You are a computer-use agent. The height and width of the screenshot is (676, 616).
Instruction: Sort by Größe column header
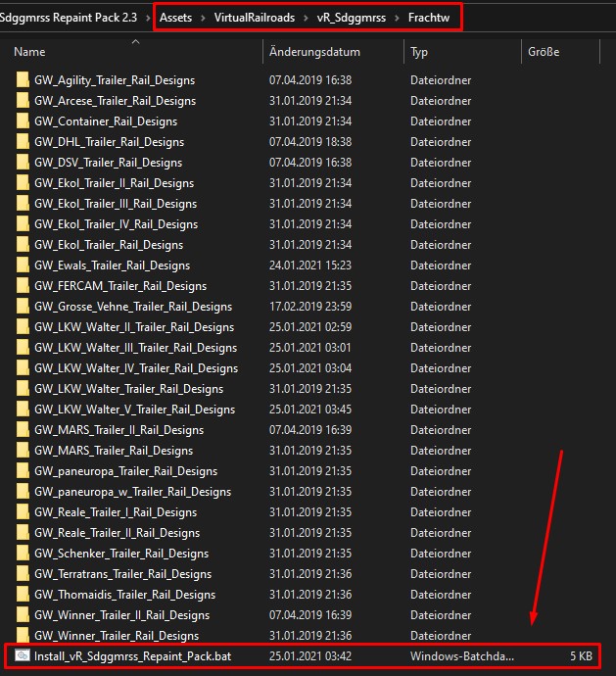click(x=544, y=52)
